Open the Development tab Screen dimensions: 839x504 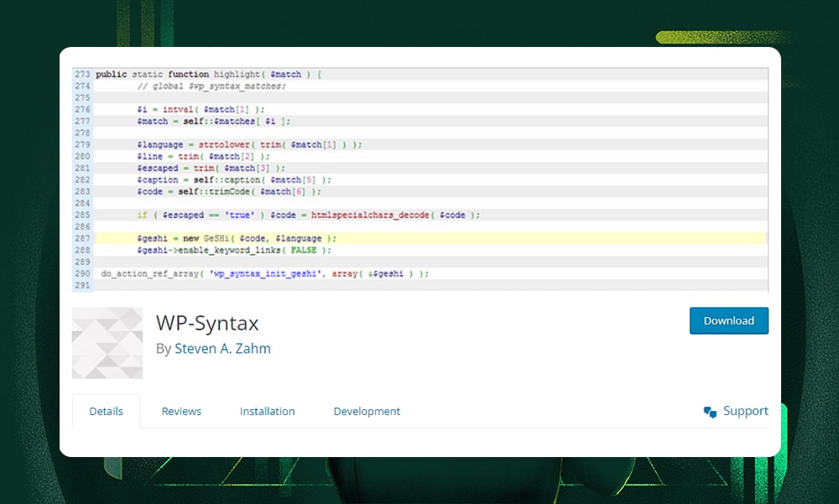coord(367,411)
